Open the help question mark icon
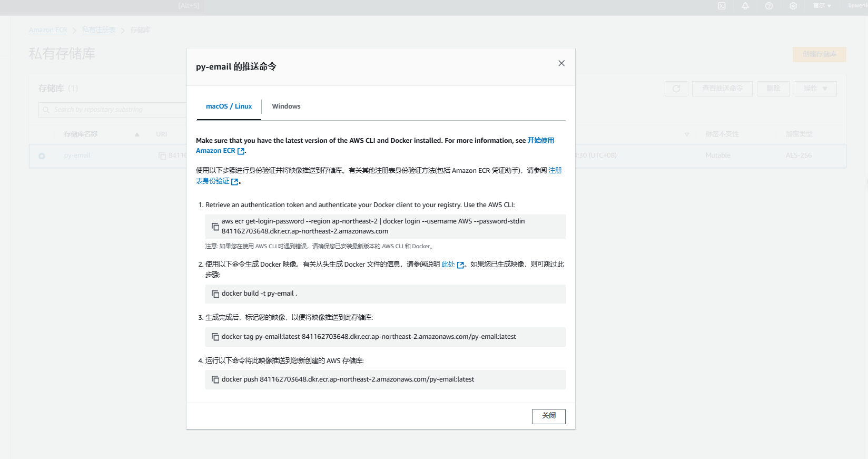This screenshot has height=459, width=868. click(x=769, y=6)
